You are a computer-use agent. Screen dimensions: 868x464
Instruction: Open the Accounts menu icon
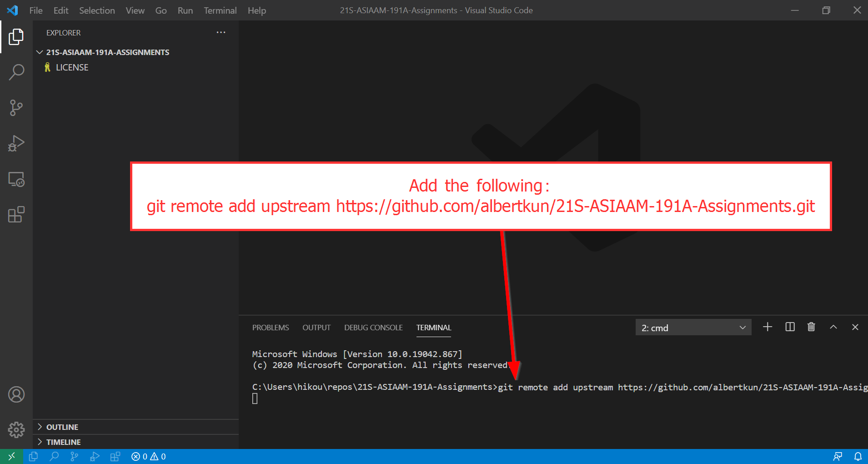click(16, 394)
